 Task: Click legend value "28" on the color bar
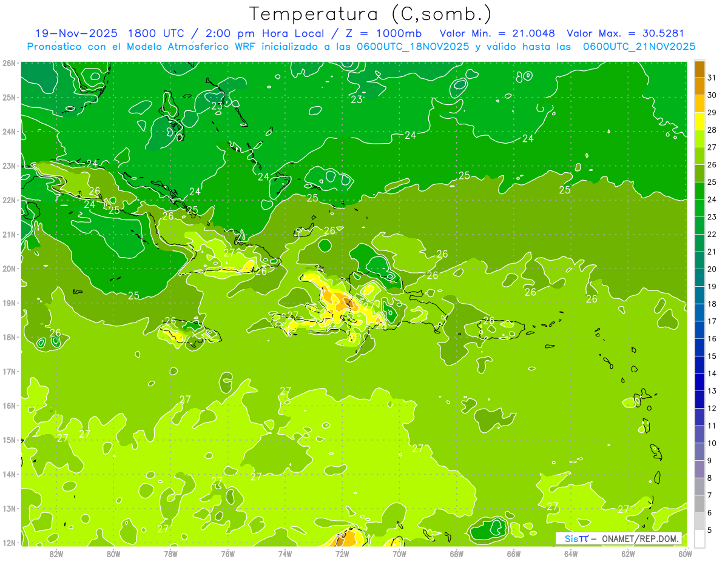point(712,130)
